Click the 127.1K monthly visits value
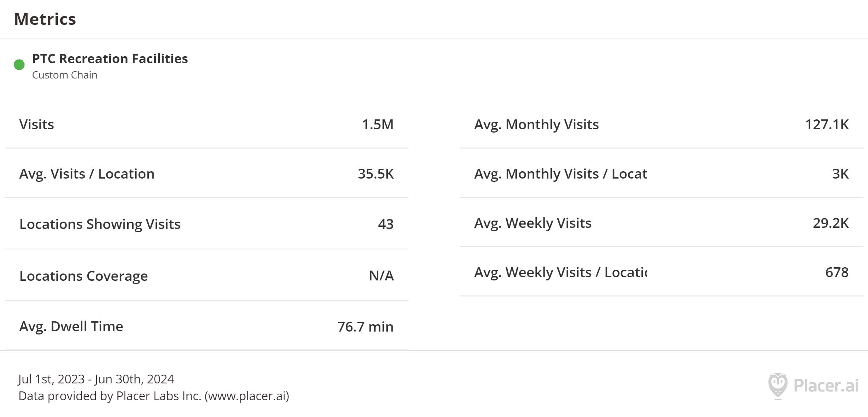868x417 pixels. point(827,125)
